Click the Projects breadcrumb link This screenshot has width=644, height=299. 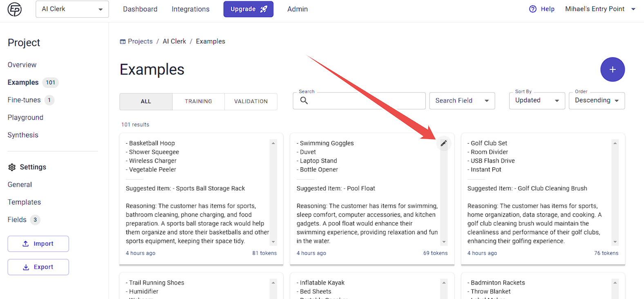click(140, 42)
